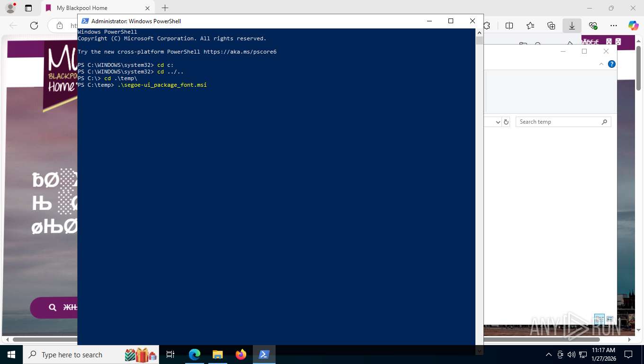Minimize the PowerShell window

(429, 21)
